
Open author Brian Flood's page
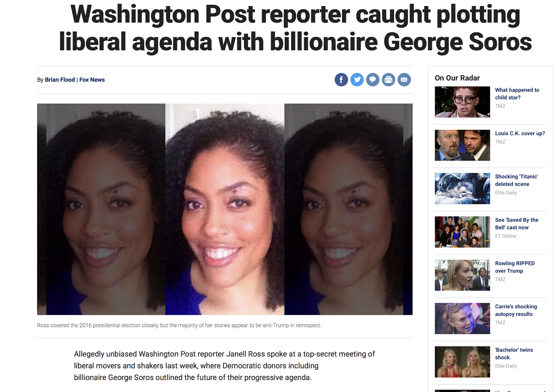[60, 80]
